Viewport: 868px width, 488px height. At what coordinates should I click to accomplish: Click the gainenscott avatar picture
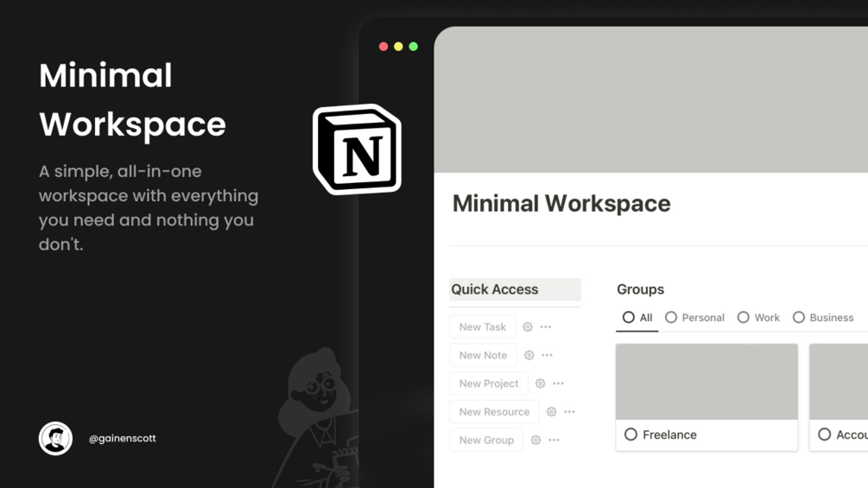point(55,438)
